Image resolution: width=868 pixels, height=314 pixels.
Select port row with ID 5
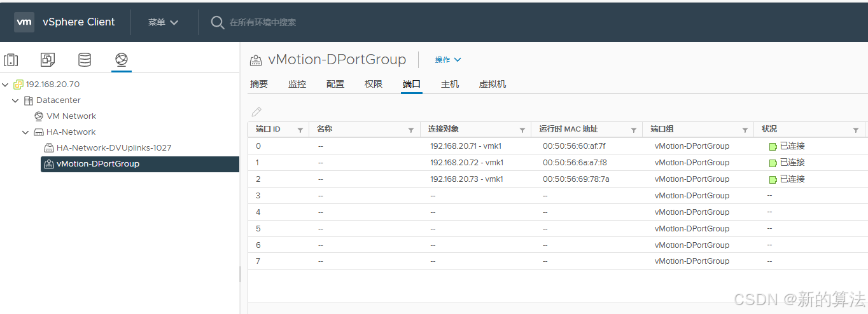click(x=557, y=229)
